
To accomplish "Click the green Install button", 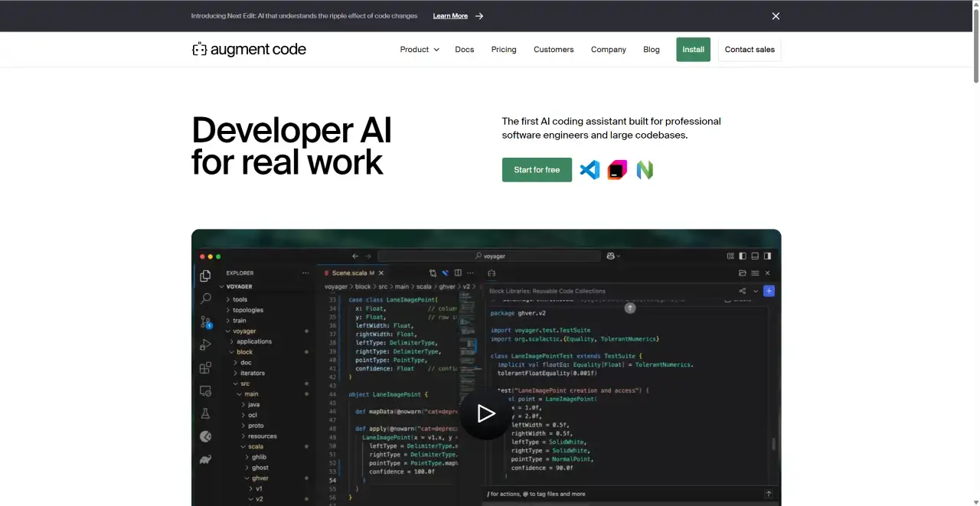I will tap(693, 50).
